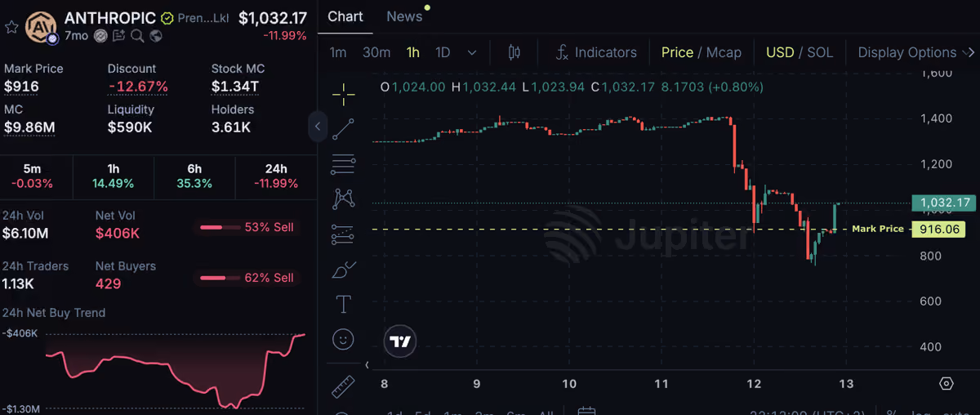Select the 1h stats period showing 14.49%
This screenshot has width=980, height=415.
pos(114,176)
